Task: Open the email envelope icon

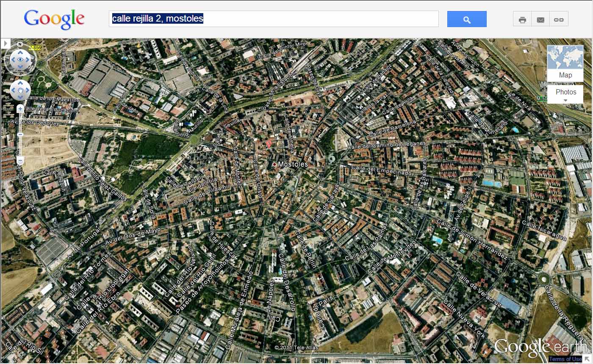Action: click(x=540, y=19)
